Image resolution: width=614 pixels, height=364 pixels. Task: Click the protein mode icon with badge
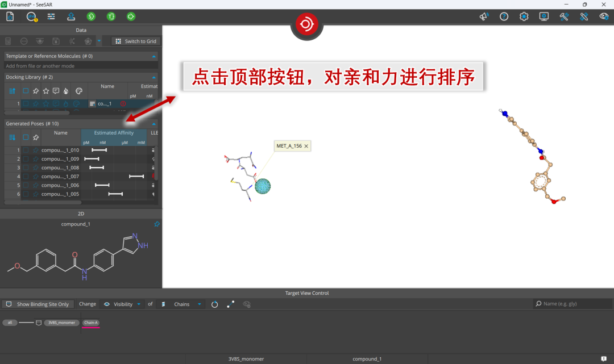click(x=31, y=17)
